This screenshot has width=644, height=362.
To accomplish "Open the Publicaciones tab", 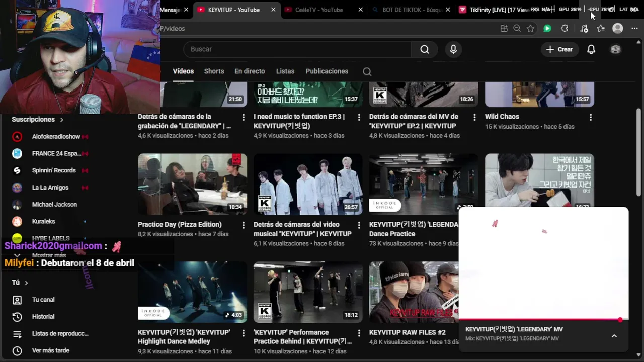I will click(x=327, y=71).
